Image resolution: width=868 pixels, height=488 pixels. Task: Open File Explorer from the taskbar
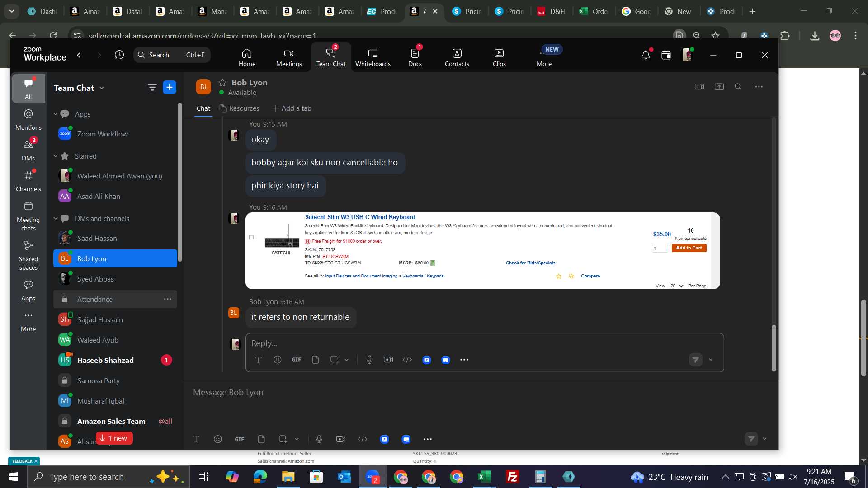288,477
